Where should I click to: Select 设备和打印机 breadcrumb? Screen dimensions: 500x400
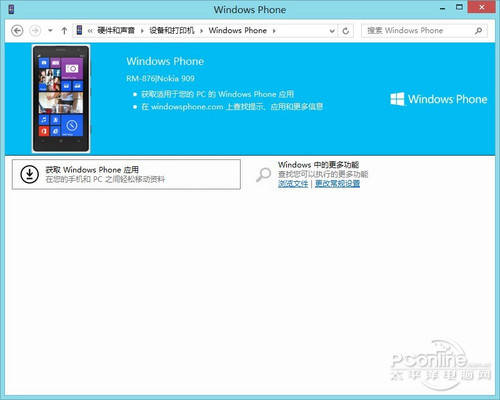(x=172, y=31)
